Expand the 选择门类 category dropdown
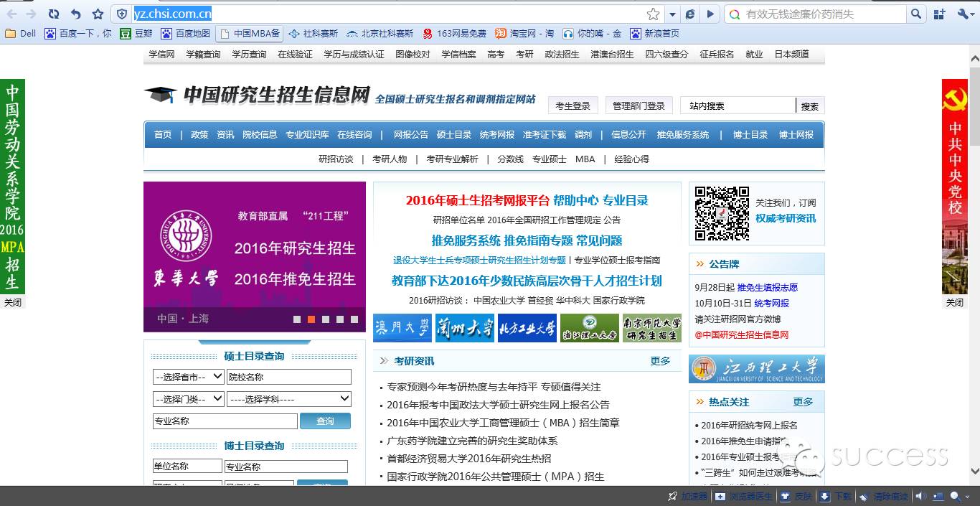This screenshot has height=506, width=980. coord(188,399)
